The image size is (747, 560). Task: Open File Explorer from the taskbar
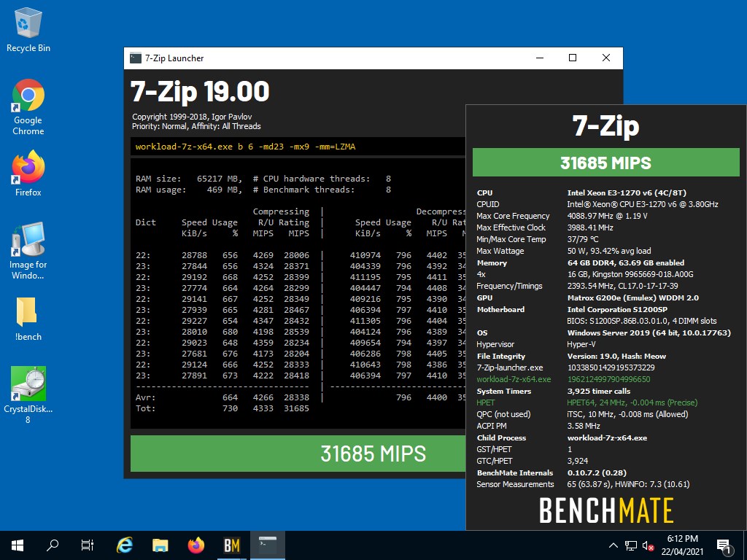click(x=160, y=545)
